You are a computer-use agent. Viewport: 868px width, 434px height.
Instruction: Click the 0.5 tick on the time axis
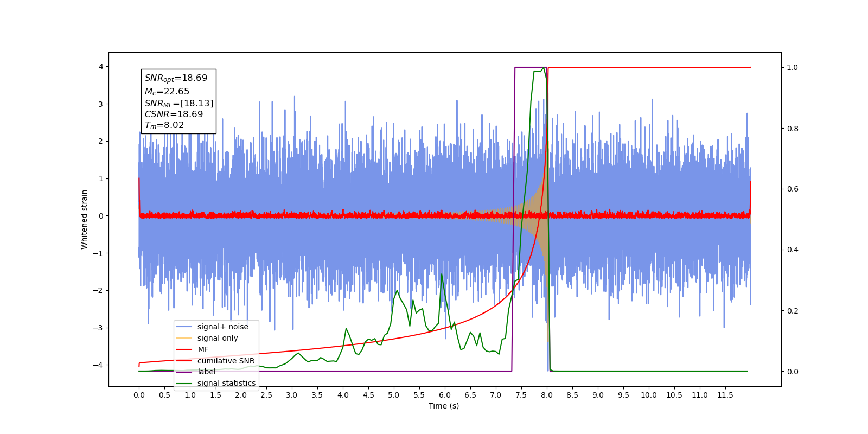point(164,395)
